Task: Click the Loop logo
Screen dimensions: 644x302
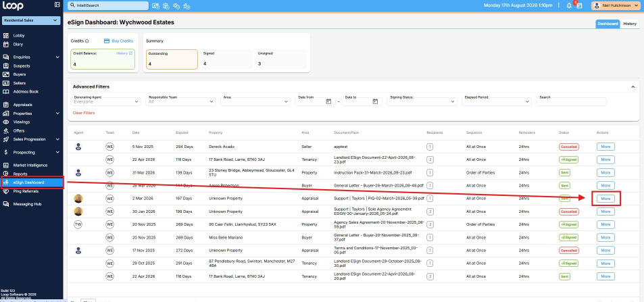Action: click(13, 6)
